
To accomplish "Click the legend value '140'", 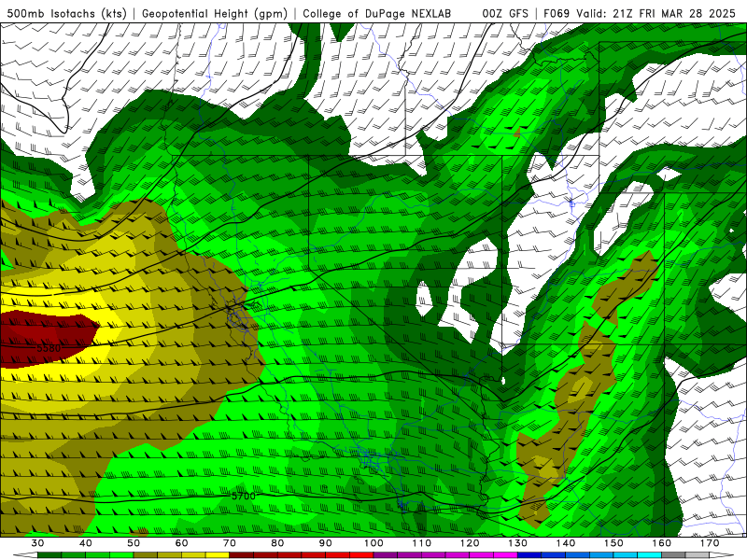I will tap(566, 543).
